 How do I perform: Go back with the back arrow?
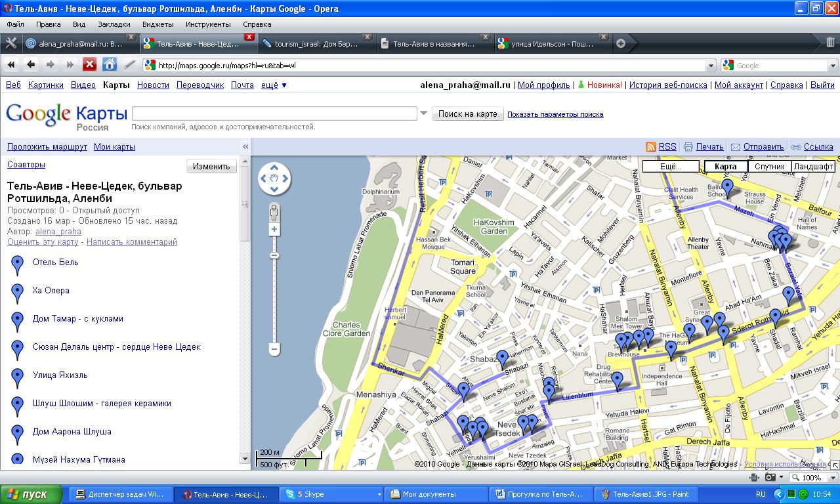(x=31, y=64)
